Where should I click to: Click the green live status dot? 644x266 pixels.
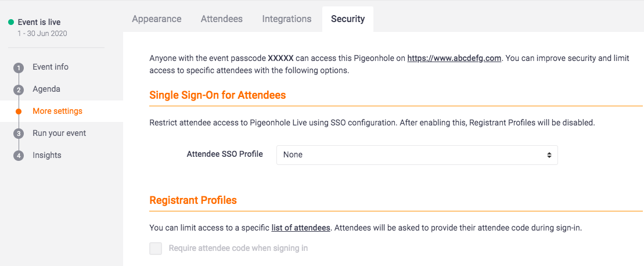pos(10,22)
